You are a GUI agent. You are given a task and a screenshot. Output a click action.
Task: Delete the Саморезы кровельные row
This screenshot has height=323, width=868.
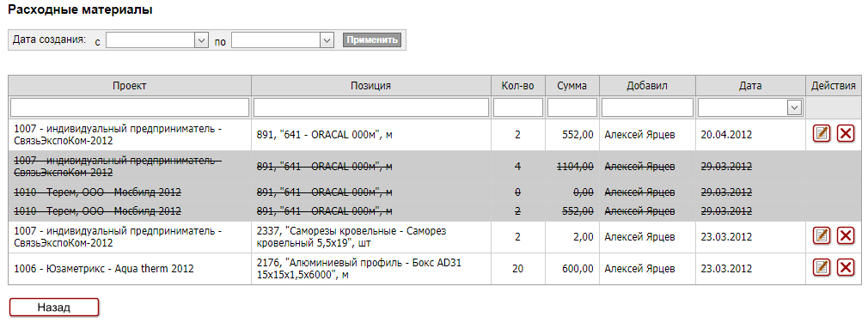coord(846,236)
